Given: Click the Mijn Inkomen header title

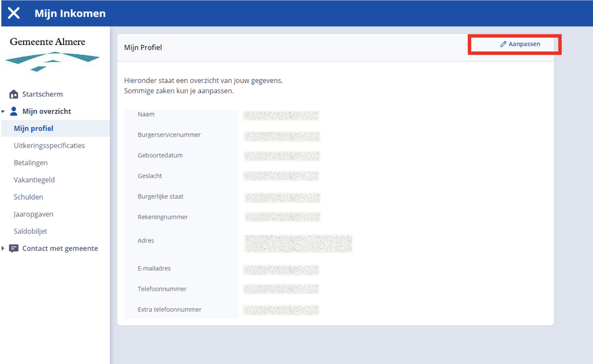Looking at the screenshot, I should tap(70, 13).
